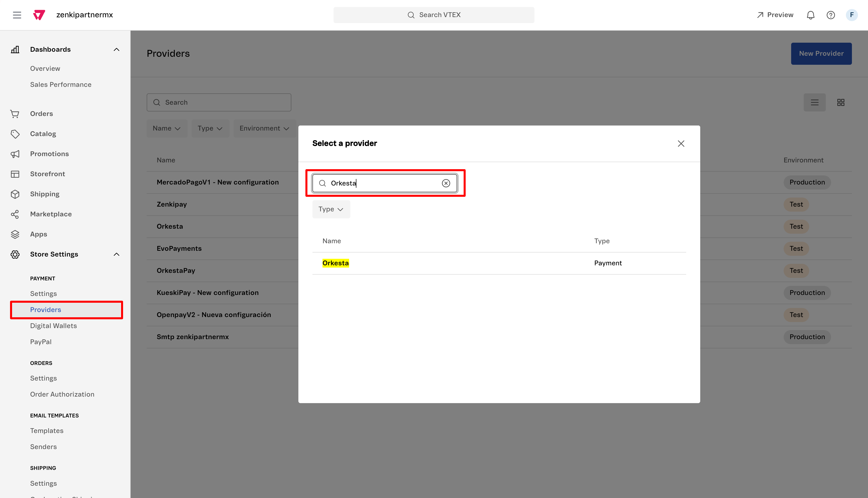Viewport: 868px width, 498px height.
Task: Open Senders menu item
Action: click(43, 447)
